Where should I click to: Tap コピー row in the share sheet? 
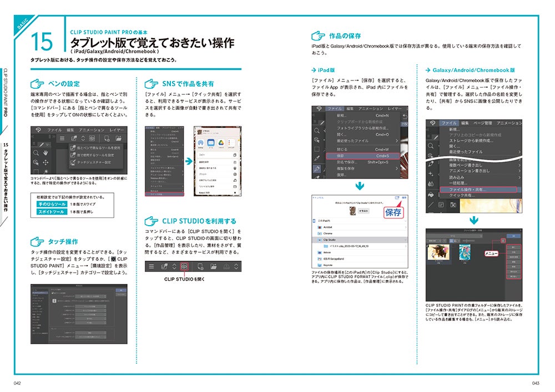(x=218, y=155)
